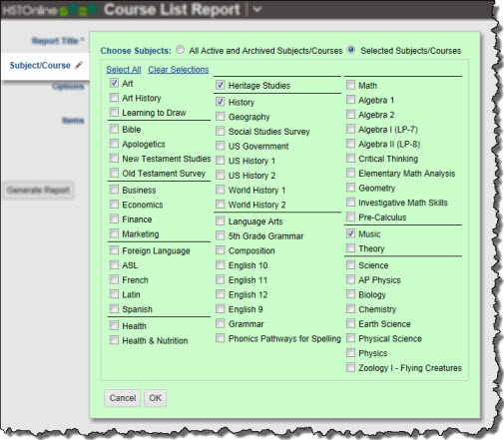Click the Select All link
504x440 pixels.
(124, 70)
